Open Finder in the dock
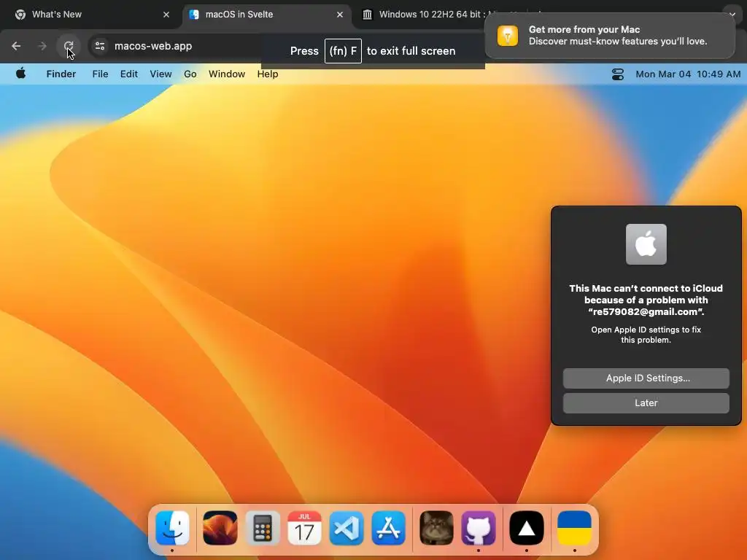The height and width of the screenshot is (560, 747). click(x=172, y=528)
